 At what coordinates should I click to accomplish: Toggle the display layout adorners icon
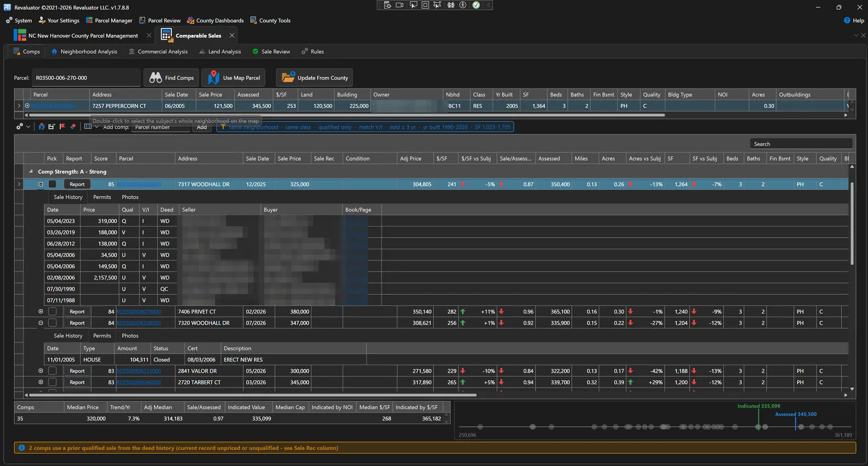tap(425, 5)
